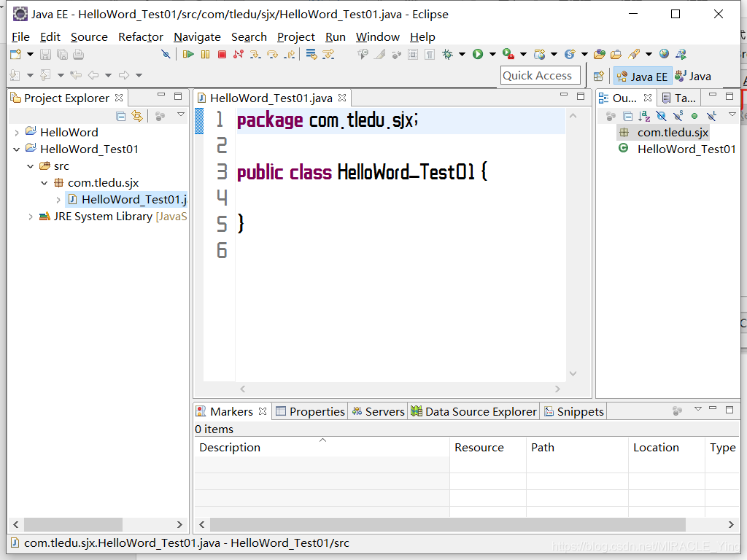Click the green bug Debug icon

coord(447,54)
